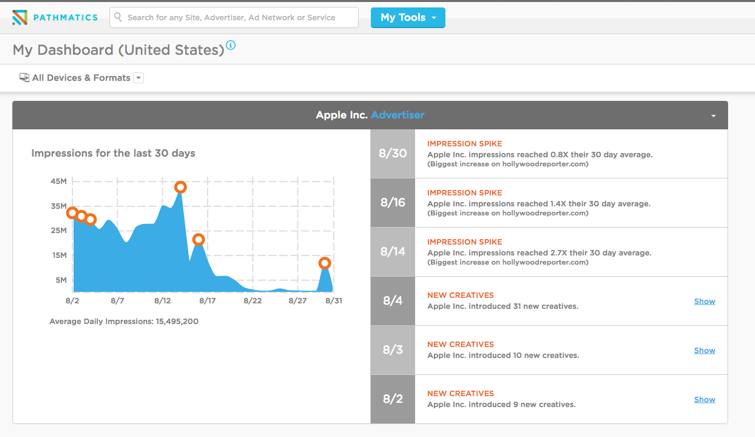Click the My Dashboard (United States) heading
This screenshot has width=755, height=437.
point(118,50)
